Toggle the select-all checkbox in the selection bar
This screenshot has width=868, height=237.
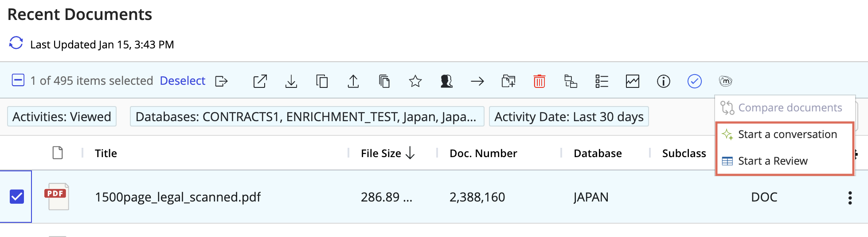[x=18, y=80]
